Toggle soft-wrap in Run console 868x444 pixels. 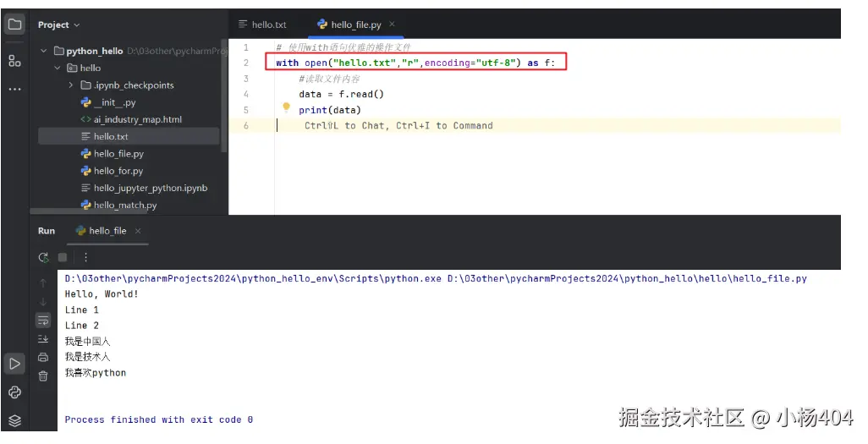[43, 320]
